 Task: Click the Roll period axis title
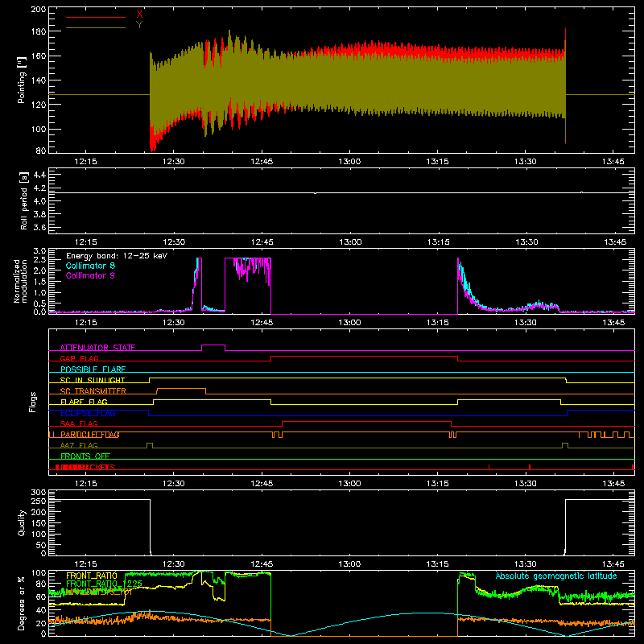point(24,200)
